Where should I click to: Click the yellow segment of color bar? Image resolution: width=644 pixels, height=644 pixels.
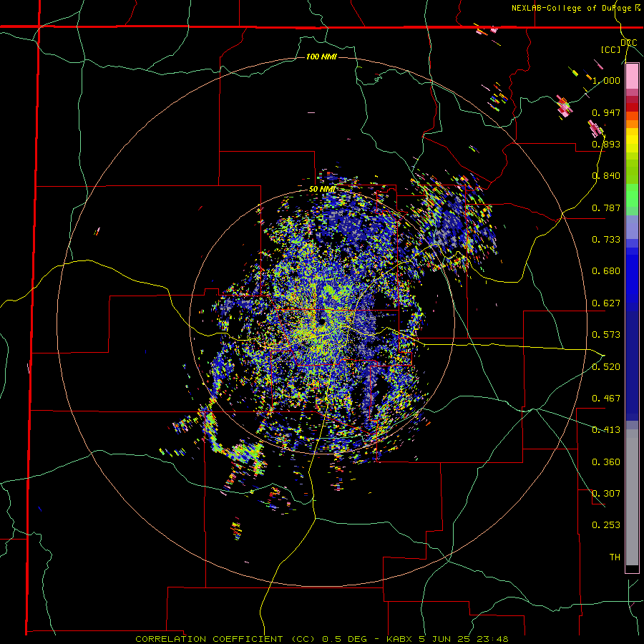coord(632,140)
